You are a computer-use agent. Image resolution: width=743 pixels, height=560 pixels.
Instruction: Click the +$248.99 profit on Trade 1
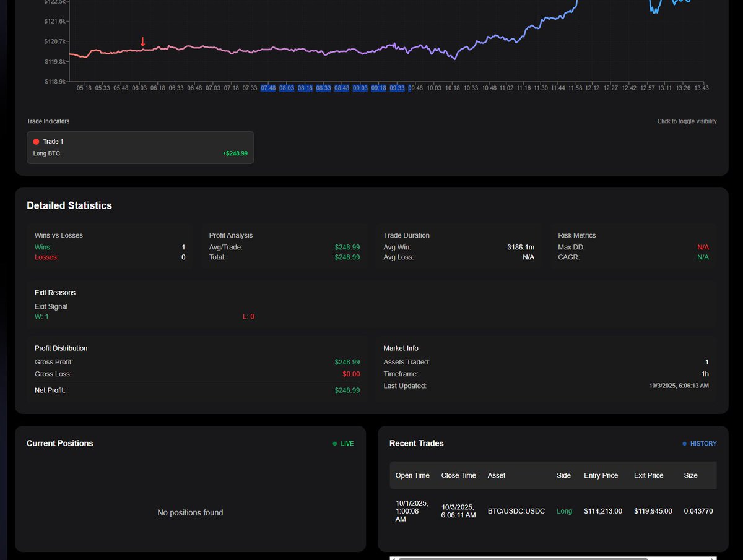(x=235, y=153)
